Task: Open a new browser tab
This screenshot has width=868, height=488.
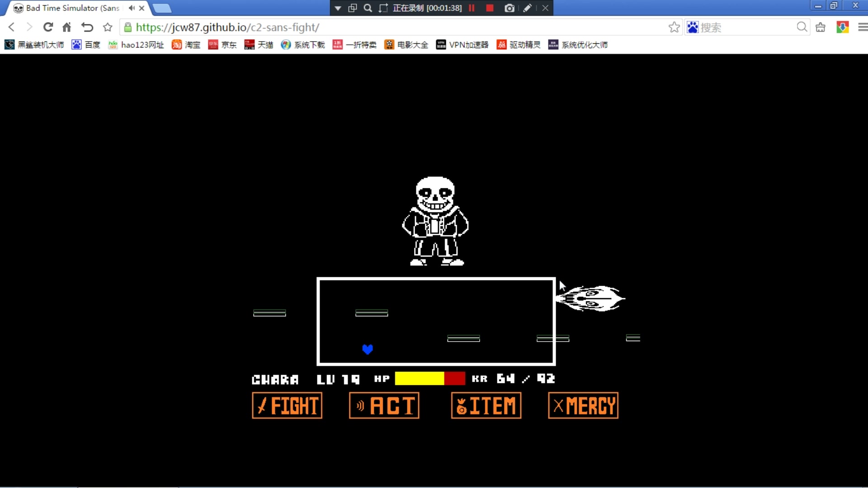Action: 162,8
